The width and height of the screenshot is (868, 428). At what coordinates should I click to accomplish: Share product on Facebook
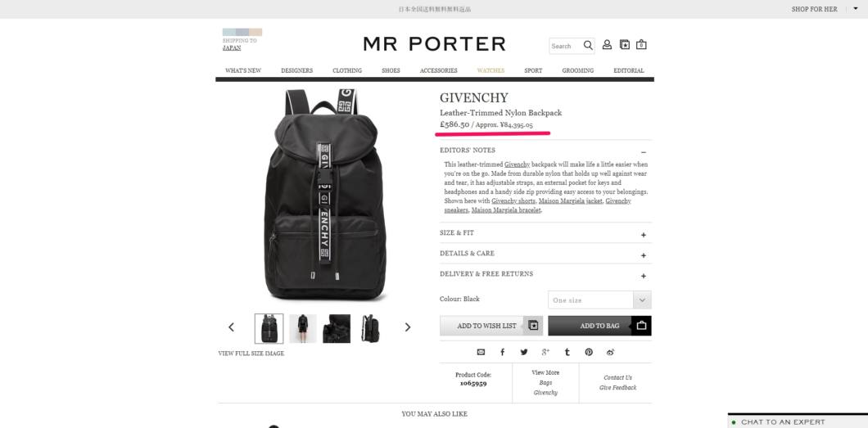click(503, 352)
